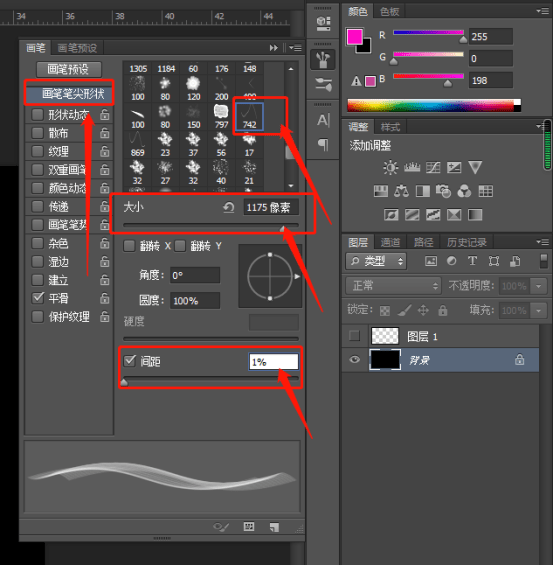Hide the 背景 layer with eye icon
554x565 pixels.
[x=355, y=359]
